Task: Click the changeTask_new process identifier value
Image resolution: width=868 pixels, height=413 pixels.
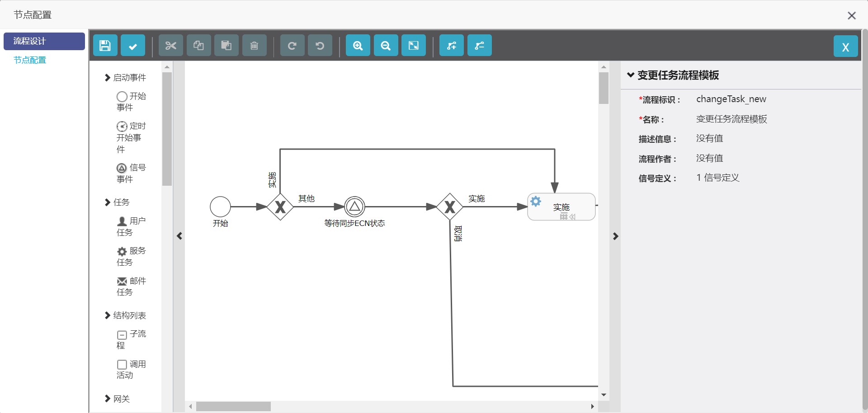Action: coord(731,99)
